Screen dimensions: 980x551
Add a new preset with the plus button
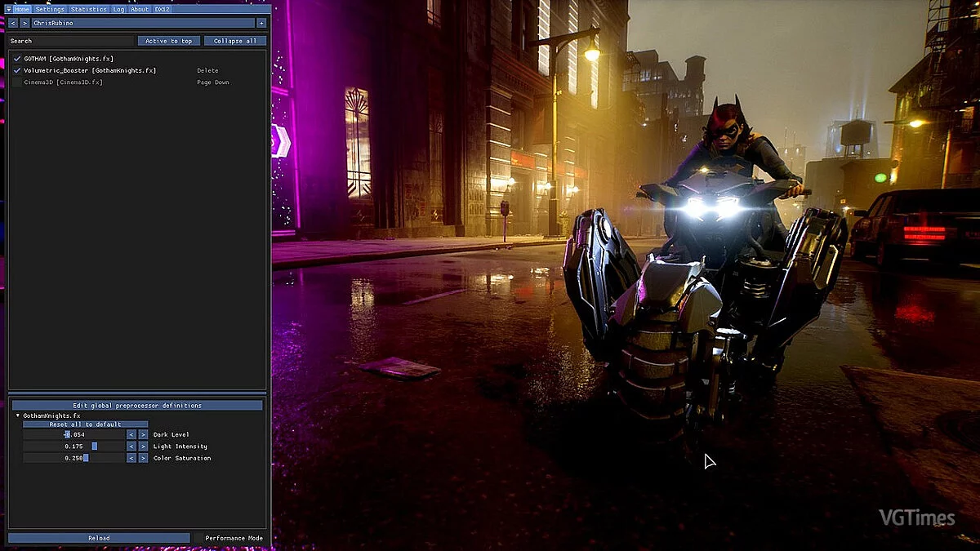click(261, 23)
